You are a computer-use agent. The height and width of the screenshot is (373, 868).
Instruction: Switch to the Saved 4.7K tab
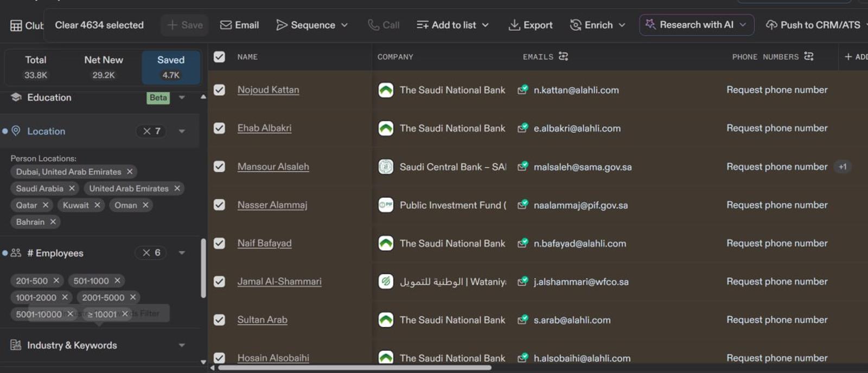[x=171, y=67]
